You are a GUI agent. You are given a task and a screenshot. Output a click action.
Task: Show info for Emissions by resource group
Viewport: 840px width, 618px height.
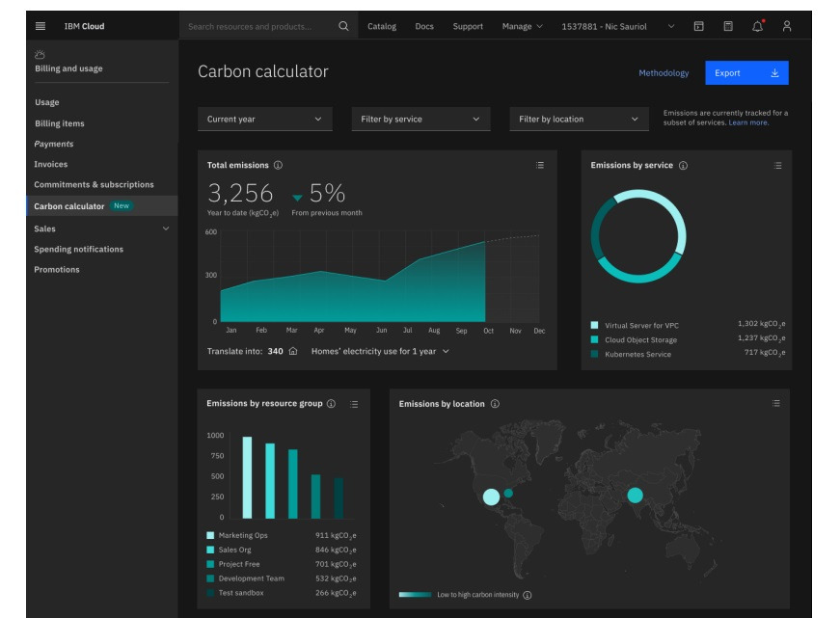(331, 404)
